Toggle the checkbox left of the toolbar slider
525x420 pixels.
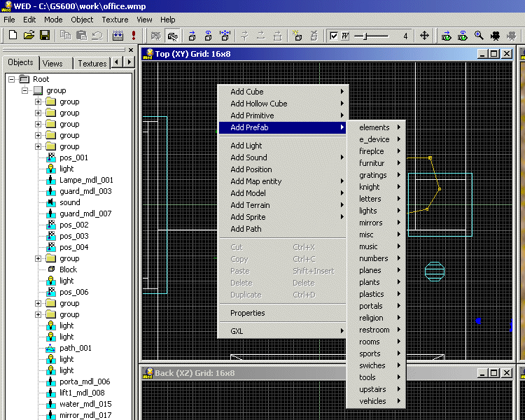[334, 36]
